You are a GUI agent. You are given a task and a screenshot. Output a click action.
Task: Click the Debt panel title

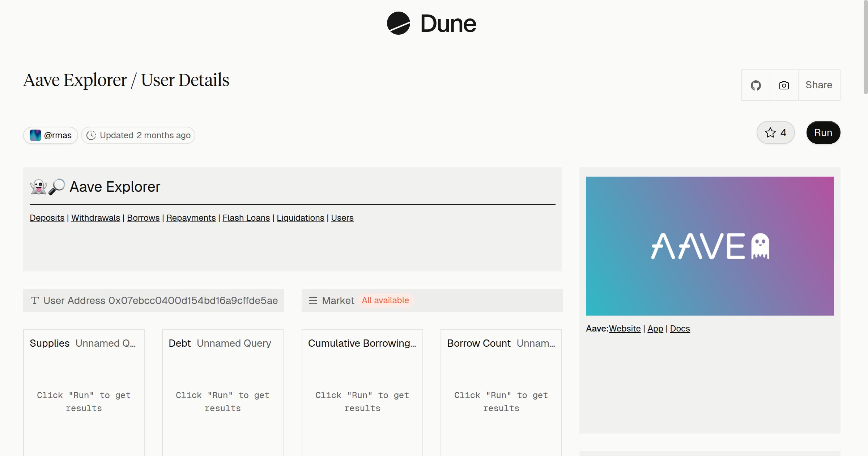(x=179, y=343)
